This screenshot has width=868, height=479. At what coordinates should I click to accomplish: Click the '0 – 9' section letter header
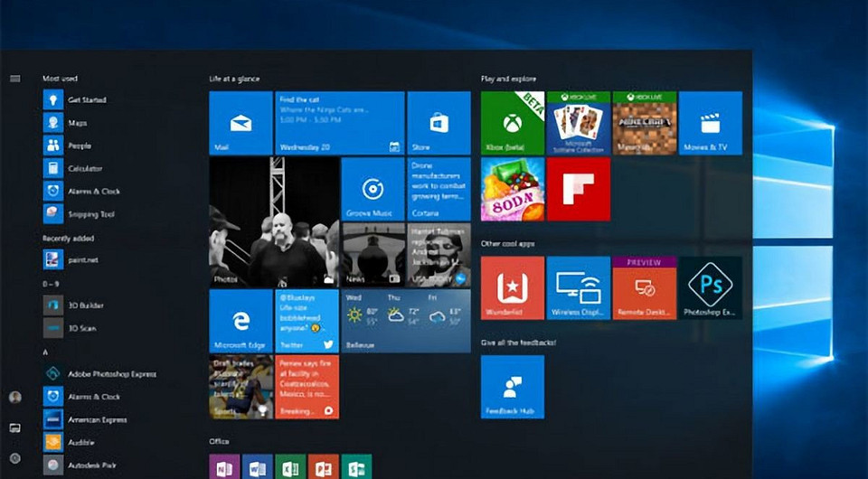pos(51,284)
